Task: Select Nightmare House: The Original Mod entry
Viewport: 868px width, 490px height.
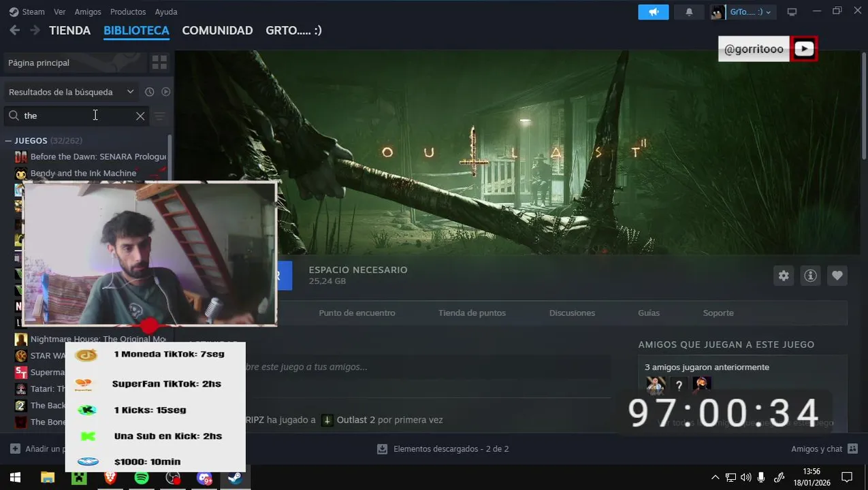Action: click(x=98, y=339)
